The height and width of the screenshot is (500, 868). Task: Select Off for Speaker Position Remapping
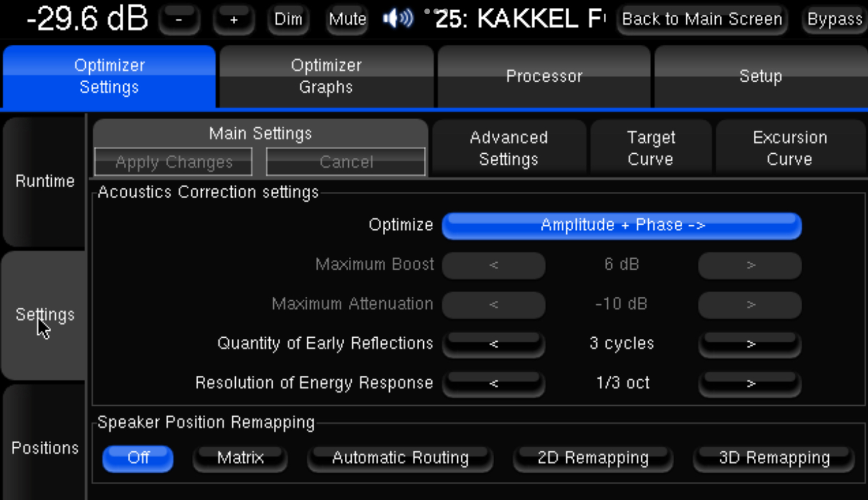138,458
